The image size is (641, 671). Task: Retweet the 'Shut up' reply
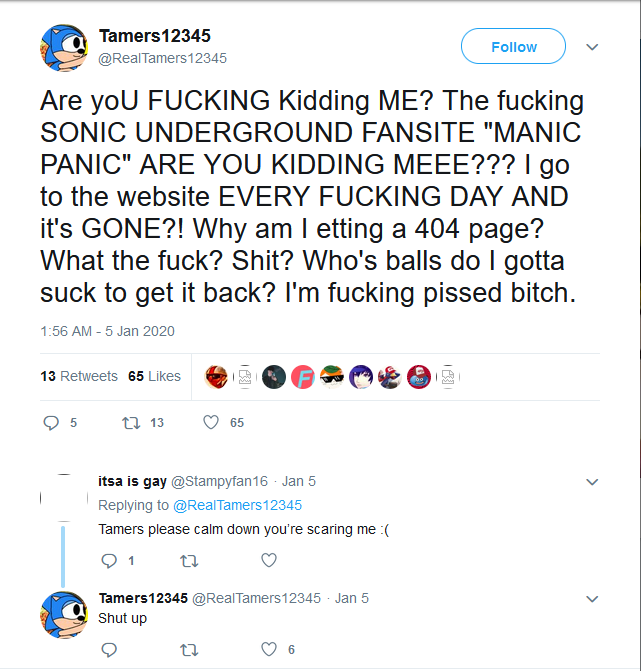coord(187,649)
